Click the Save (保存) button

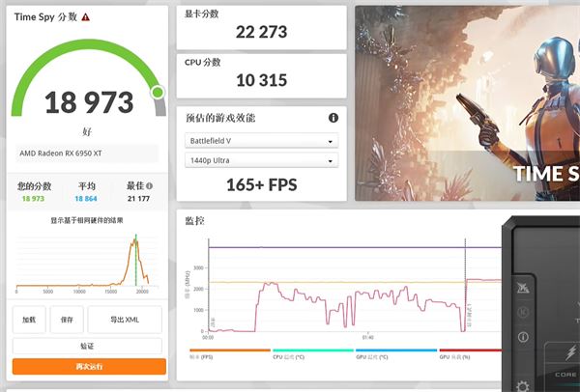click(66, 319)
